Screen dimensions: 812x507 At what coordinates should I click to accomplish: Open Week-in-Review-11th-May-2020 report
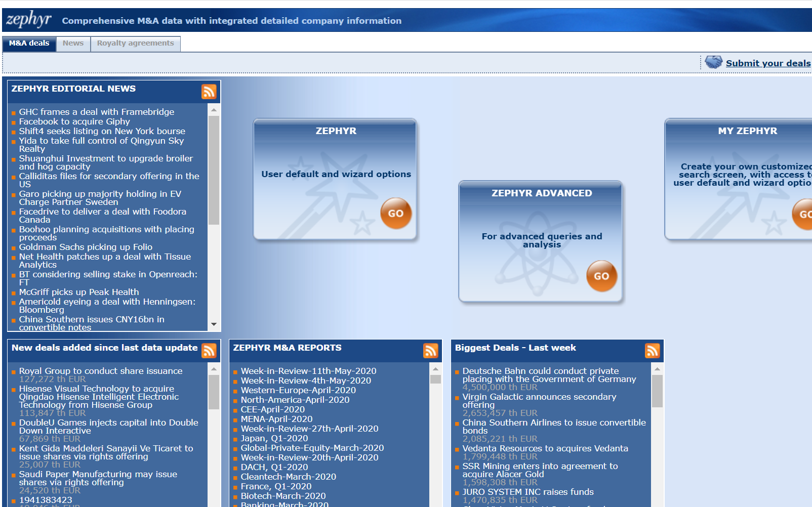click(309, 371)
